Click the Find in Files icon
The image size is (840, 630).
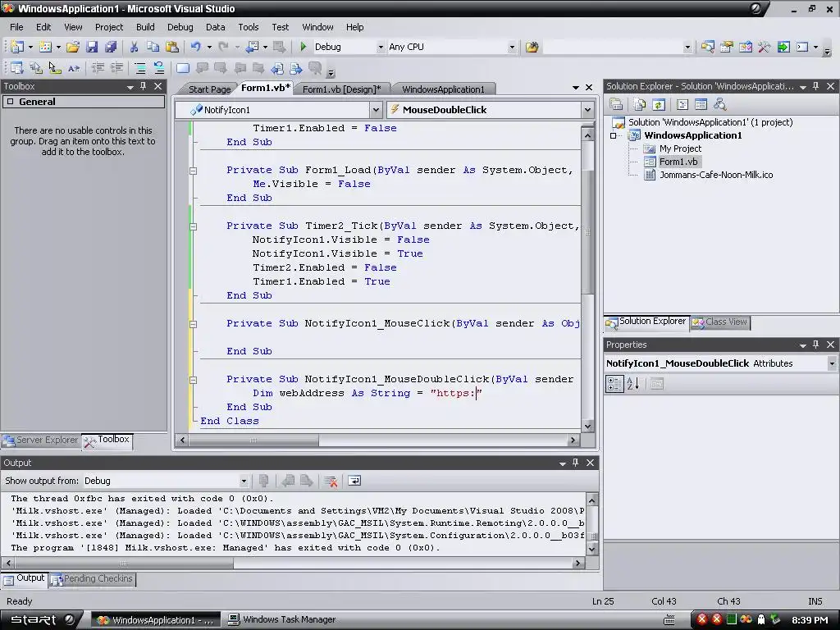pyautogui.click(x=532, y=47)
